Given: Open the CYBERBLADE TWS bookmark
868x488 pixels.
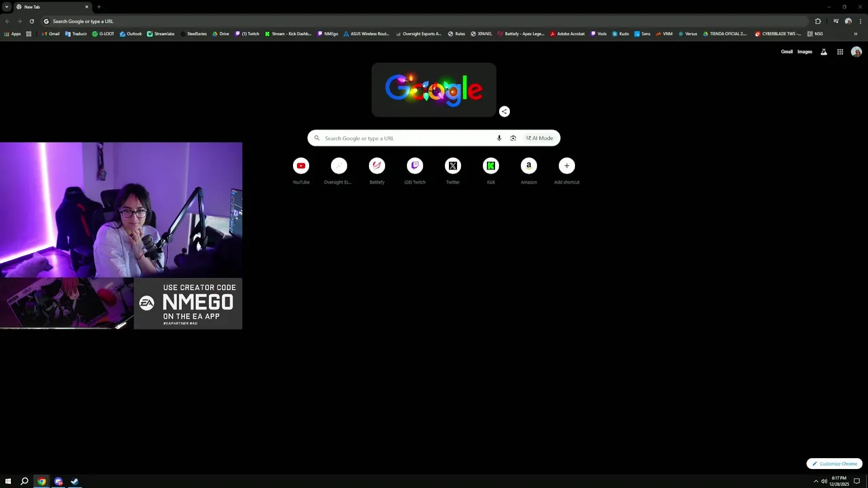Looking at the screenshot, I should click(778, 33).
